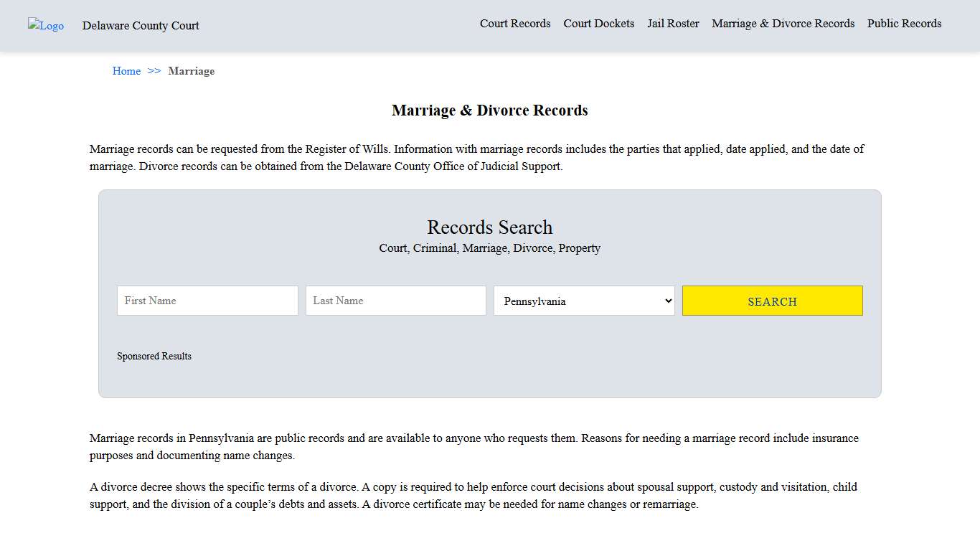
Task: Open the Public Records page
Action: (904, 23)
